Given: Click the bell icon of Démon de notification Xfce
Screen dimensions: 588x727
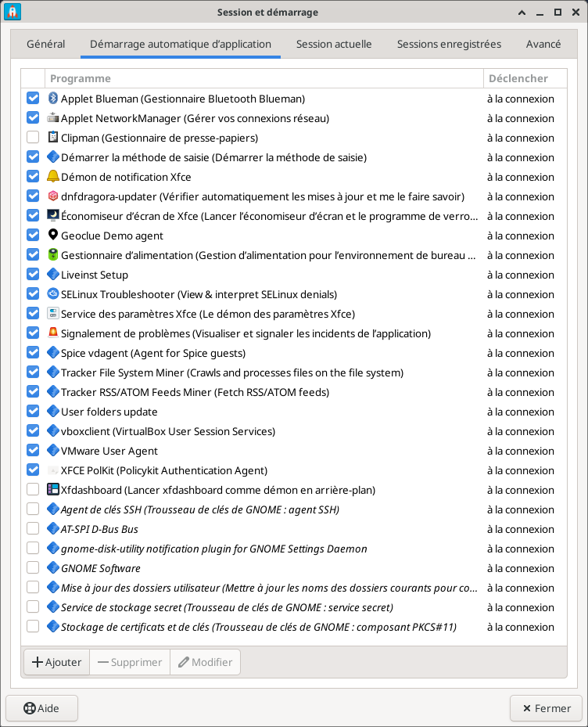Looking at the screenshot, I should click(53, 177).
